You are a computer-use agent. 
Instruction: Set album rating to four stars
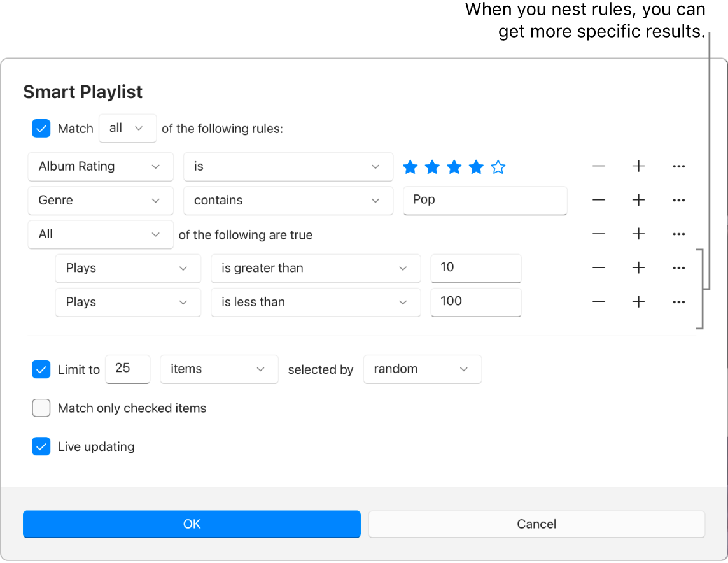tap(476, 167)
